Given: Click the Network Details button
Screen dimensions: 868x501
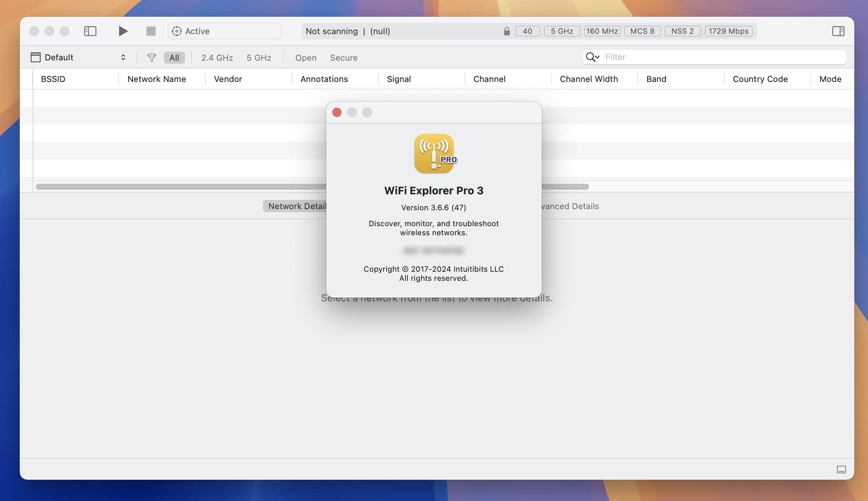Looking at the screenshot, I should (x=298, y=205).
